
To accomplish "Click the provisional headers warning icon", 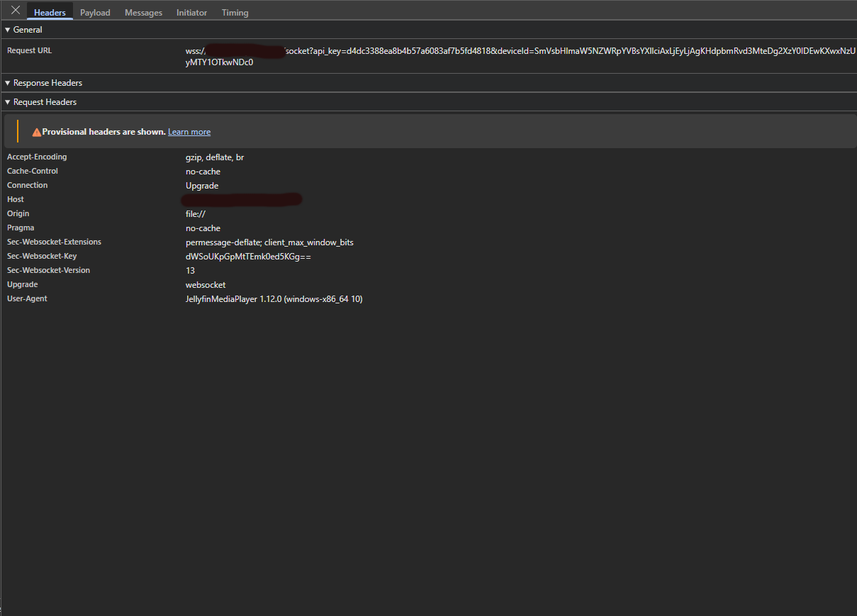I will 36,132.
